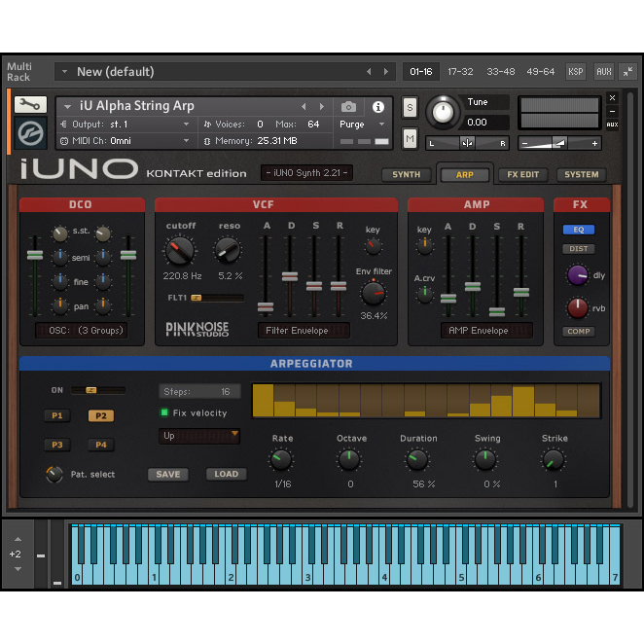Click the VCF cutoff knob
The image size is (644, 644).
click(x=179, y=250)
